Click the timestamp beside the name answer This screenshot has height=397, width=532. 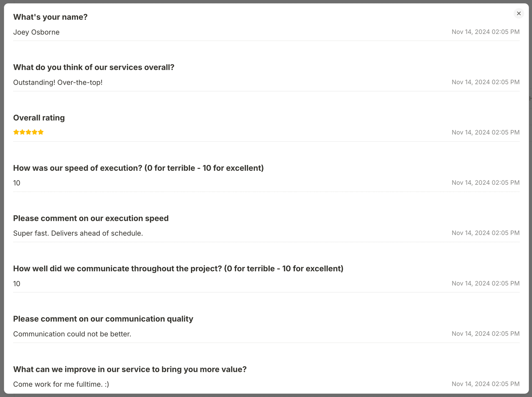[x=485, y=32]
